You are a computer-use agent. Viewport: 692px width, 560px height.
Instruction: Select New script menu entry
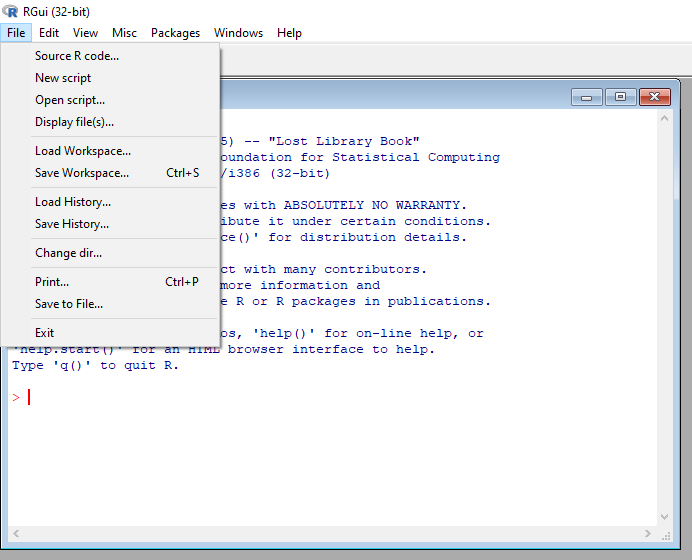(63, 78)
